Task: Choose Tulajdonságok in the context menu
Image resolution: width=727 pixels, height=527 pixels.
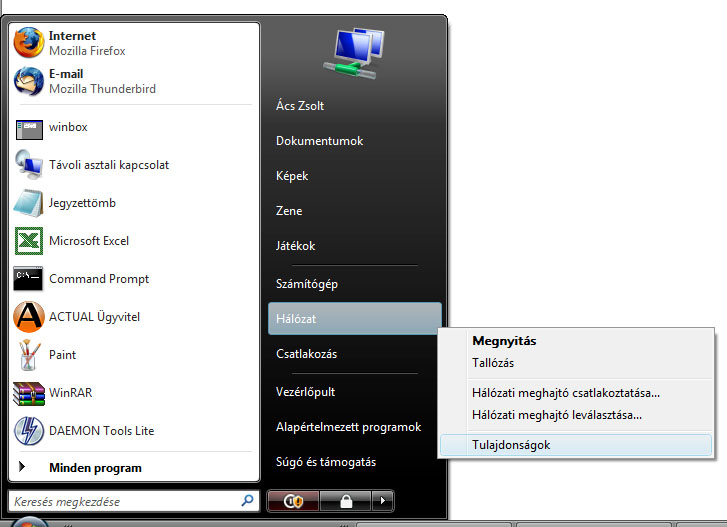Action: coord(575,445)
